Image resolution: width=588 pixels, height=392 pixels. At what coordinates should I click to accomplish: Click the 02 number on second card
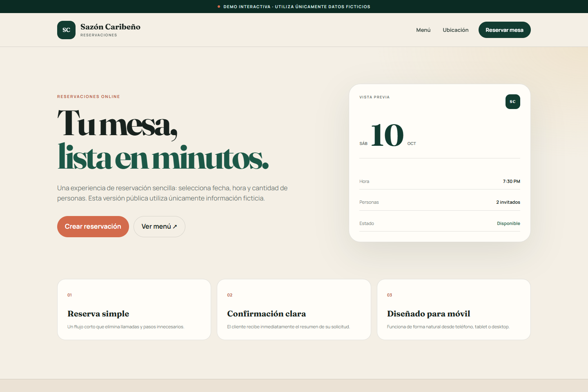coord(230,295)
